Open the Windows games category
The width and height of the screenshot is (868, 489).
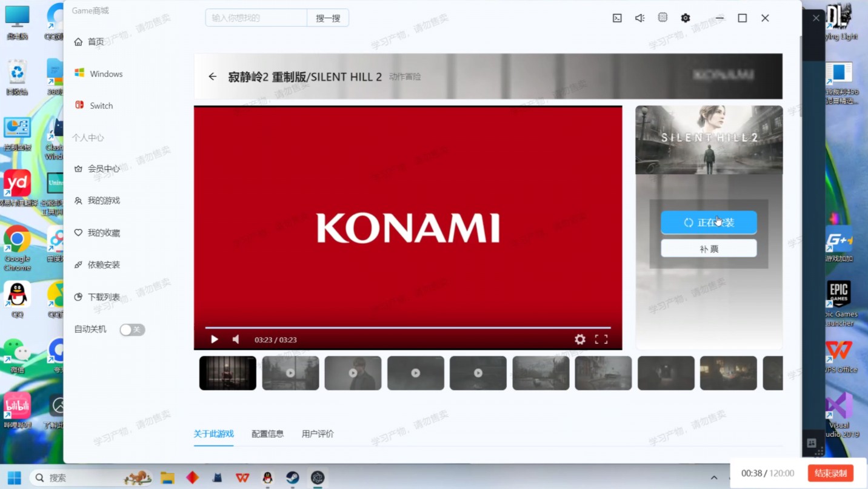pyautogui.click(x=99, y=73)
